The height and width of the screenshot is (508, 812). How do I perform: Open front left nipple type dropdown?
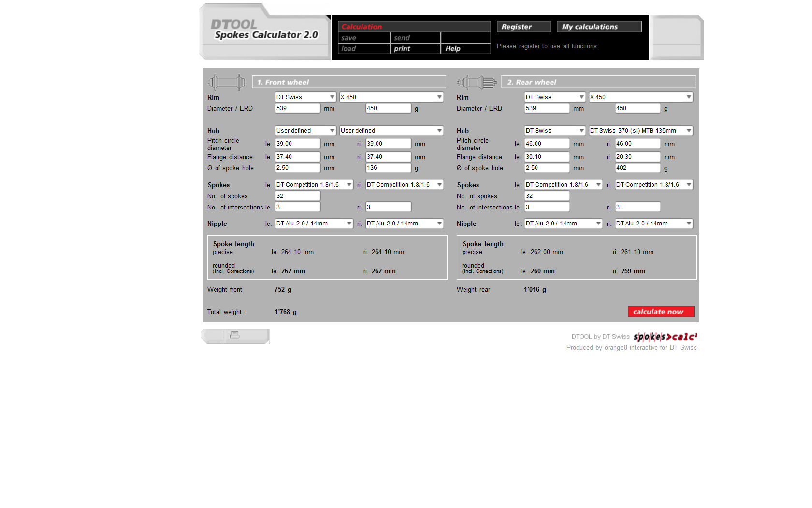314,224
